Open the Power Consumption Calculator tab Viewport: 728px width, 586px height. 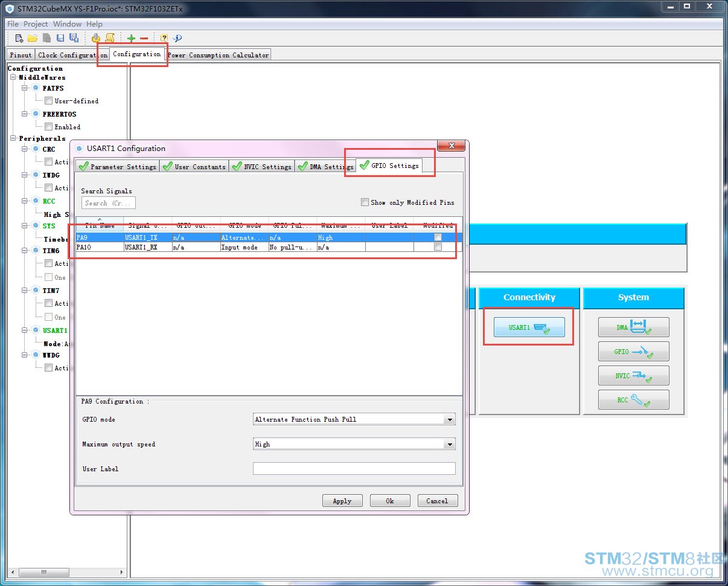218,55
